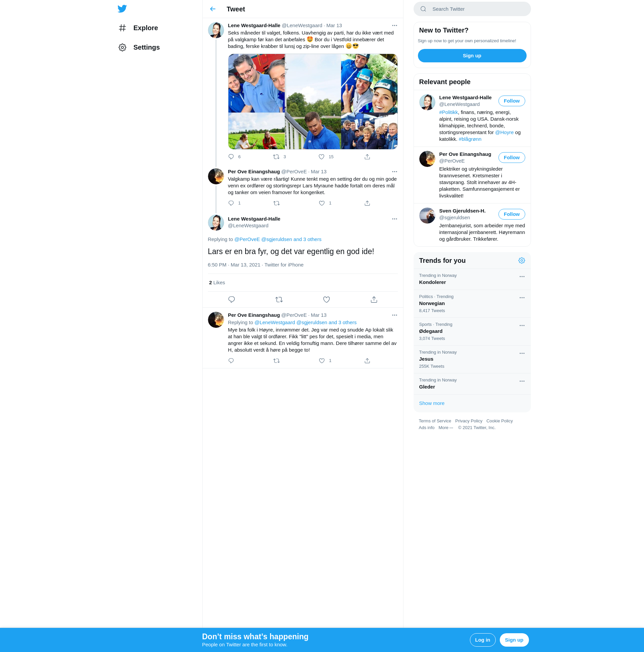Click the 6:50 PM · Mar 13, 2021 timestamp
Viewport: 644px width, 652px height.
click(234, 265)
